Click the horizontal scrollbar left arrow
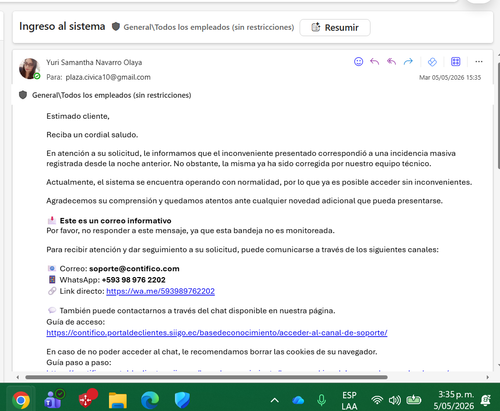Image resolution: width=500 pixels, height=411 pixels. point(18,377)
